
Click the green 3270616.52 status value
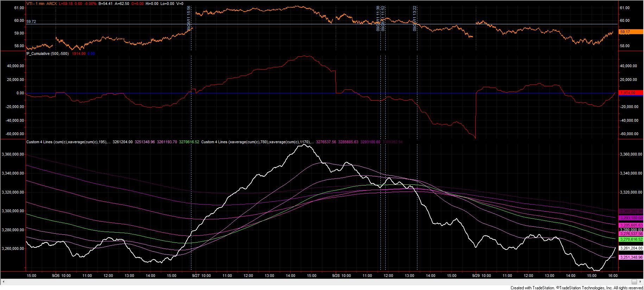pos(189,142)
